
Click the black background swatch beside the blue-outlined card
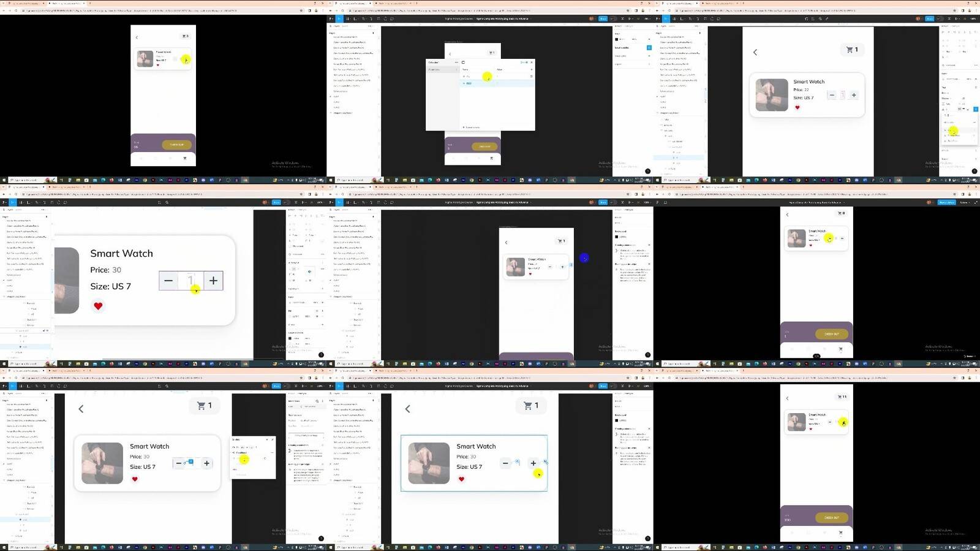pos(617,420)
